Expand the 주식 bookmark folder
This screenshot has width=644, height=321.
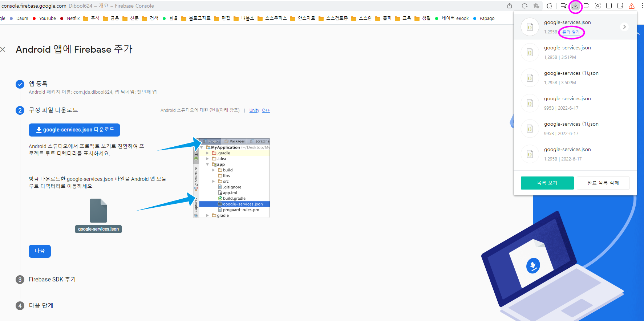tap(91, 19)
